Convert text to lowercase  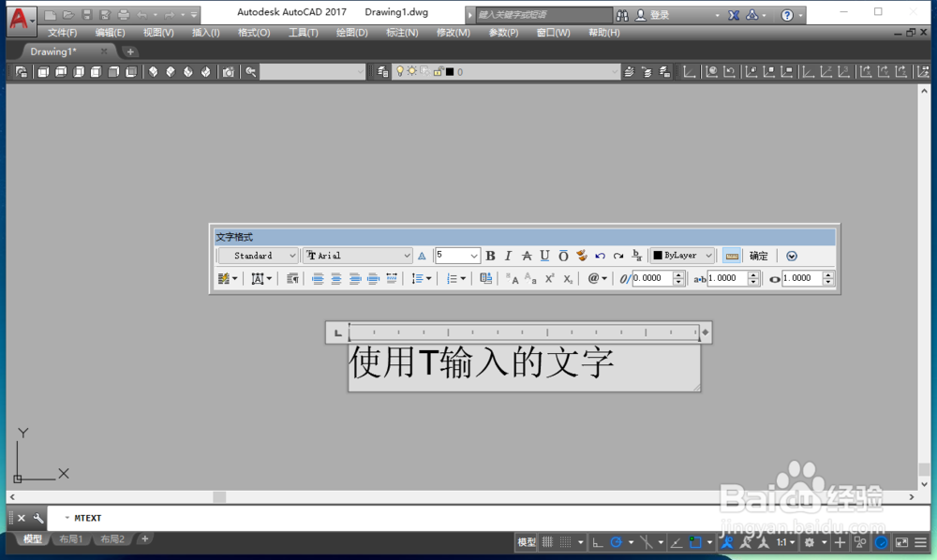pos(530,278)
